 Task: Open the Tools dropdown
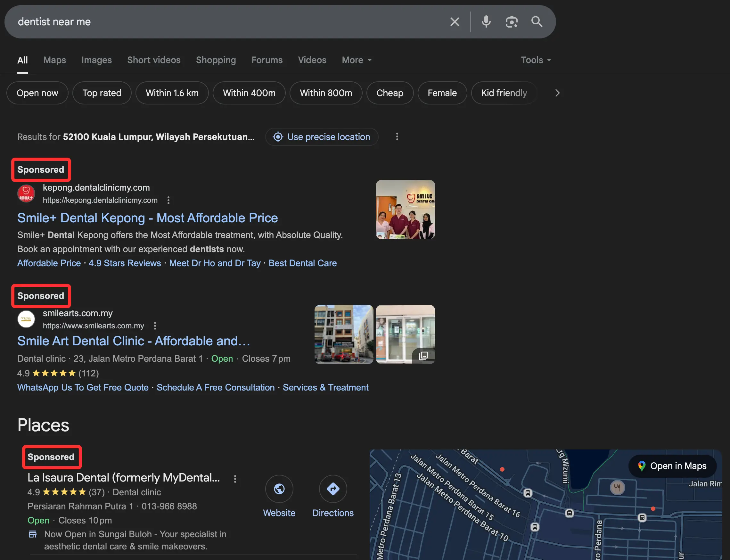536,60
